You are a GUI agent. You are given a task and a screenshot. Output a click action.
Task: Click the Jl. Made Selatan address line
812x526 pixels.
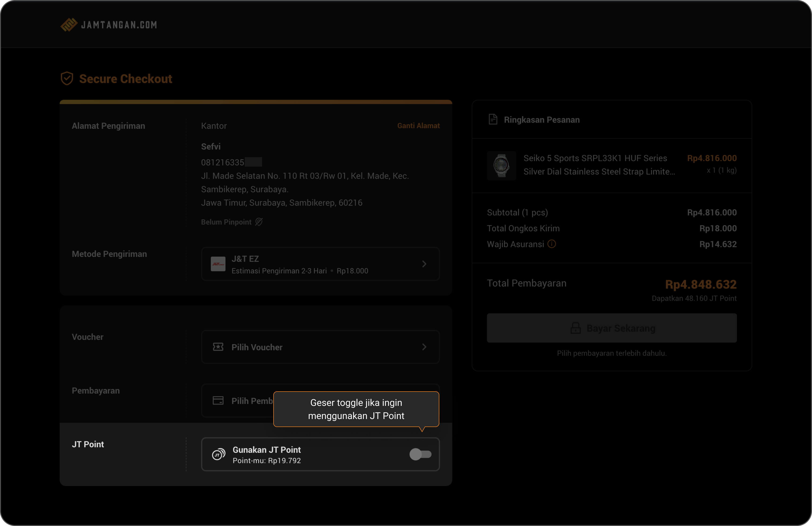[305, 182]
